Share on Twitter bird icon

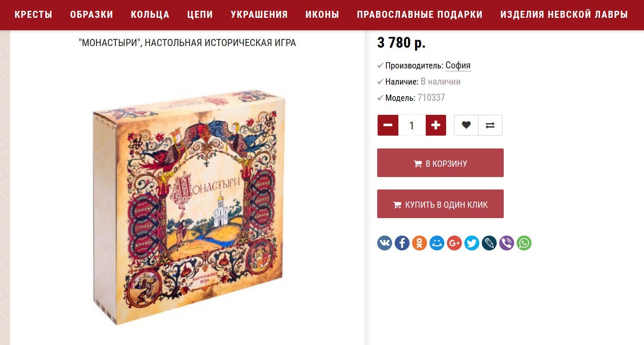pyautogui.click(x=472, y=243)
